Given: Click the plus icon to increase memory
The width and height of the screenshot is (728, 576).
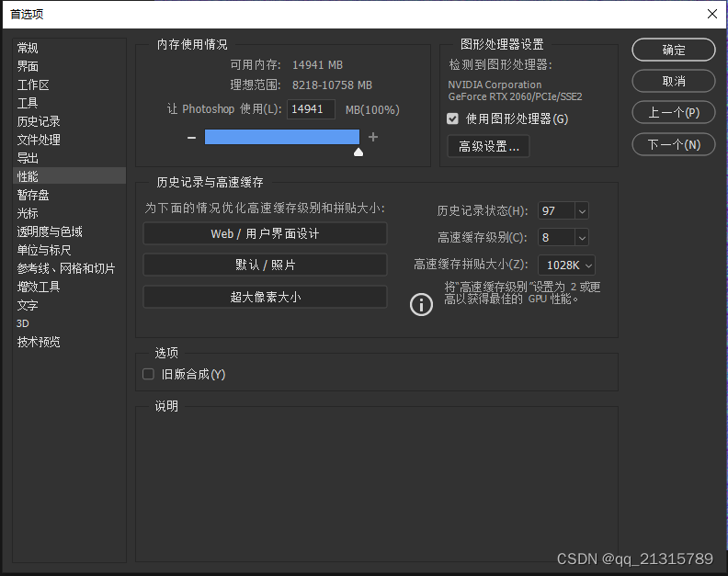Looking at the screenshot, I should 373,137.
